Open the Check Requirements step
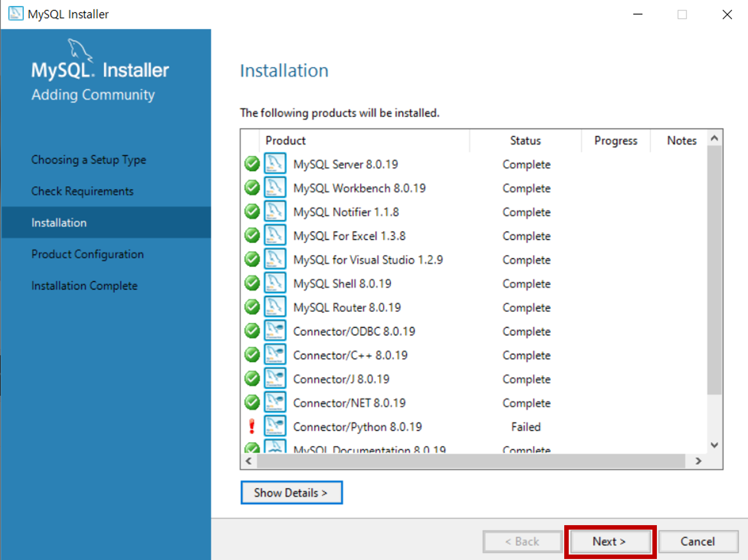Screen dimensions: 748x560 [83, 191]
